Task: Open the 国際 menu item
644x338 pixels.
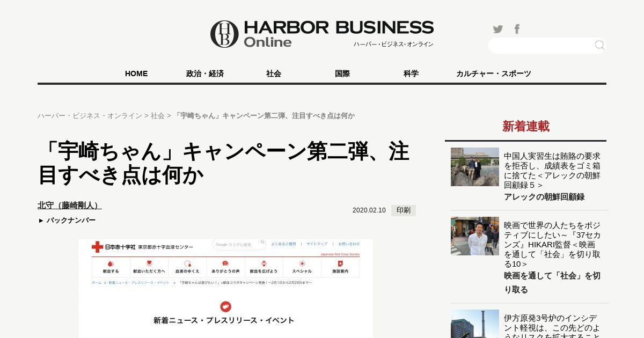Action: (x=342, y=74)
